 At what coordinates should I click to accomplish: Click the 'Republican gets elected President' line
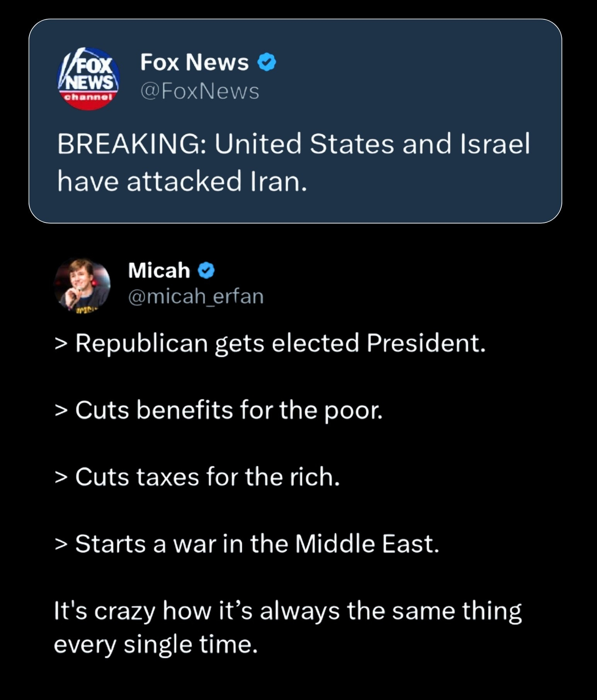270,343
